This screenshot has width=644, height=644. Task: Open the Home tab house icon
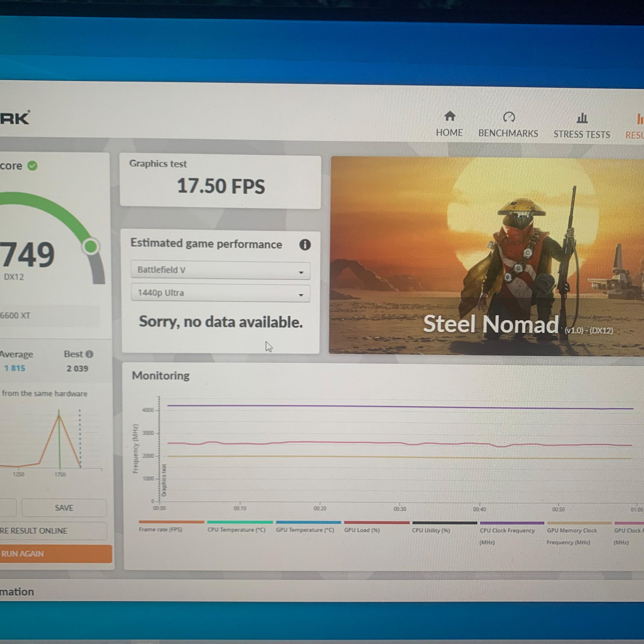click(x=450, y=116)
